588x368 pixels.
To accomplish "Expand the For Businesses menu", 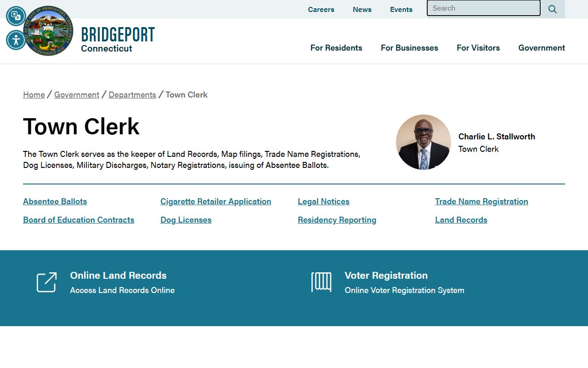I will tap(409, 48).
